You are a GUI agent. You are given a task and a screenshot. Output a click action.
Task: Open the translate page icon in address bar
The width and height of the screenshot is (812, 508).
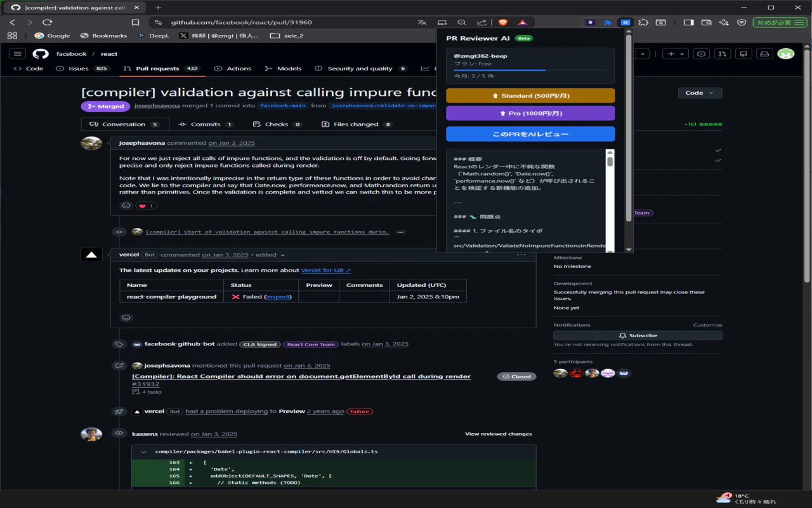(x=422, y=22)
